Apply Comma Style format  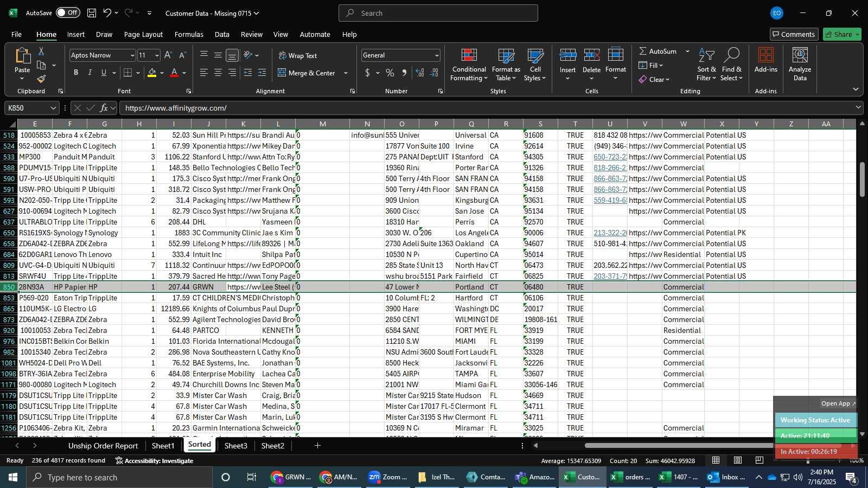coord(404,73)
